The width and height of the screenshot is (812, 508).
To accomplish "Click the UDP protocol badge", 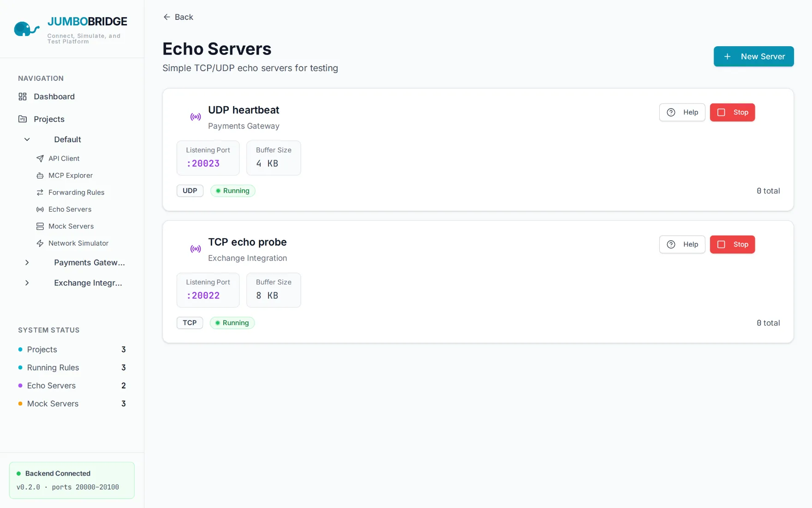I will point(190,191).
